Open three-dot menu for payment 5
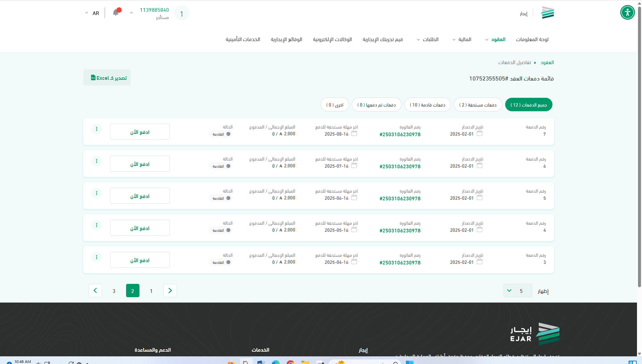Screen dimensions: 642x364 97,193
